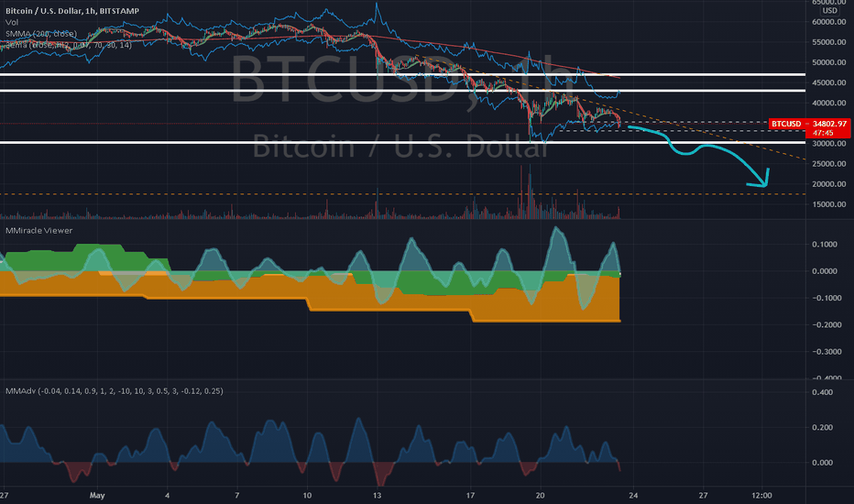Select the MMiracle Viewer pane label
Viewport: 854px width, 504px height.
coord(38,231)
